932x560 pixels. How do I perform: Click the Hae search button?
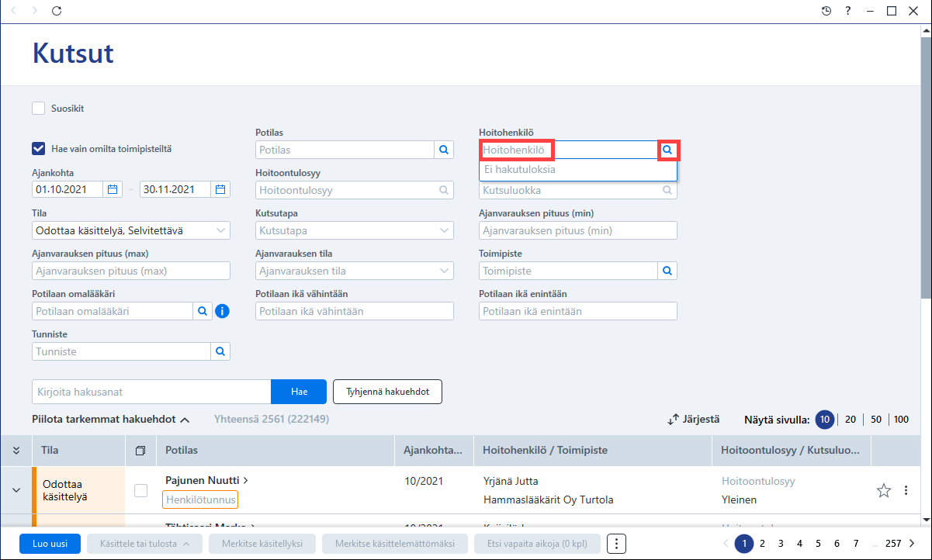(299, 392)
